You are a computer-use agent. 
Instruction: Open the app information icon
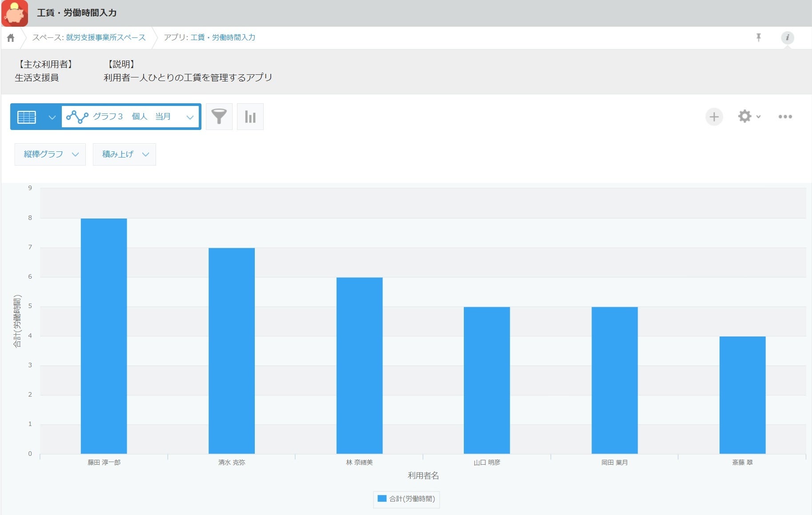[x=787, y=38]
